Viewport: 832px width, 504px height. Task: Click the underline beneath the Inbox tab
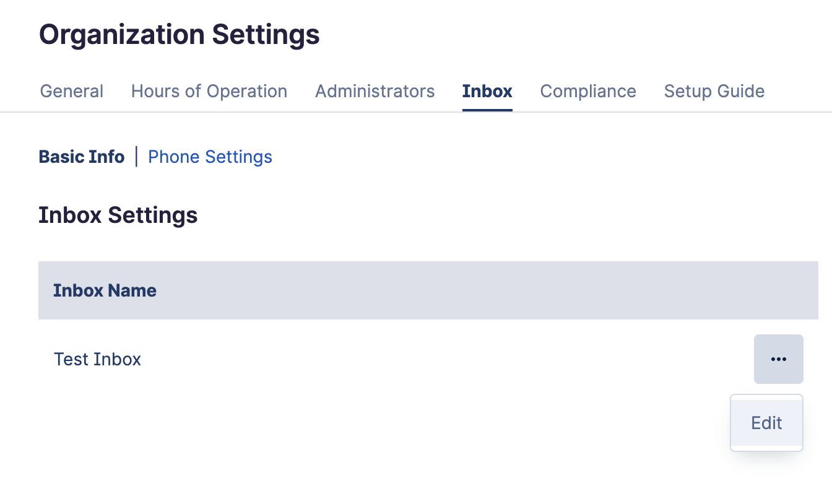487,110
